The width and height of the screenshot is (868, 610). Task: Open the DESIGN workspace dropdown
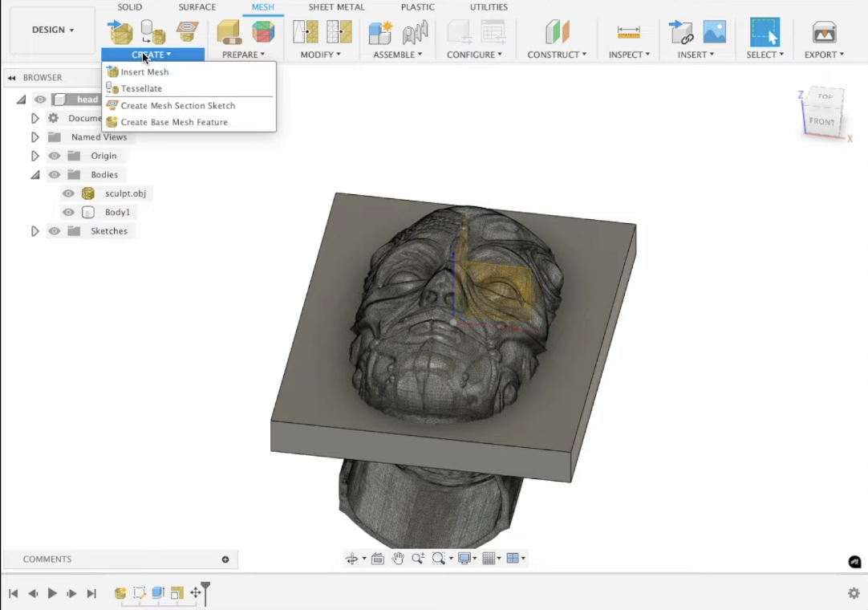tap(53, 30)
